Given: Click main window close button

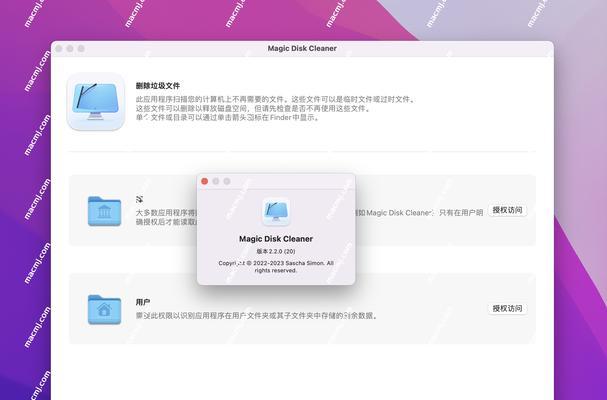Looking at the screenshot, I should [x=59, y=48].
